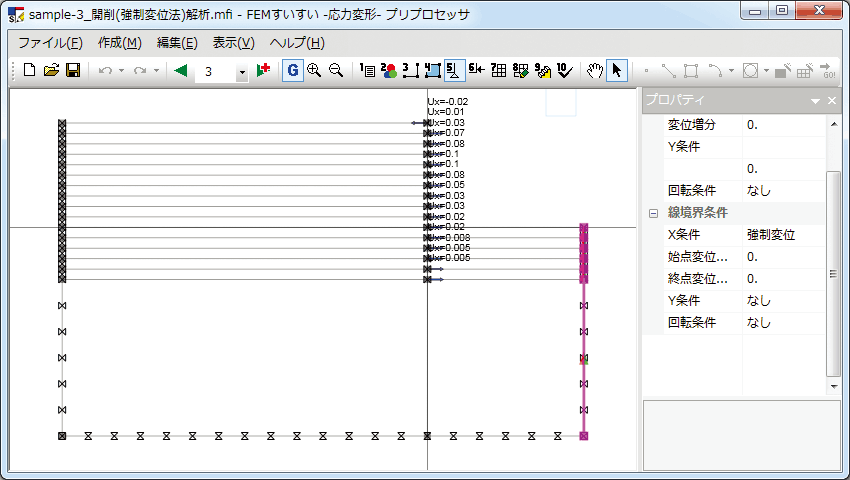
Task: Click the Ux=-0.02 displacement label
Action: pos(448,101)
